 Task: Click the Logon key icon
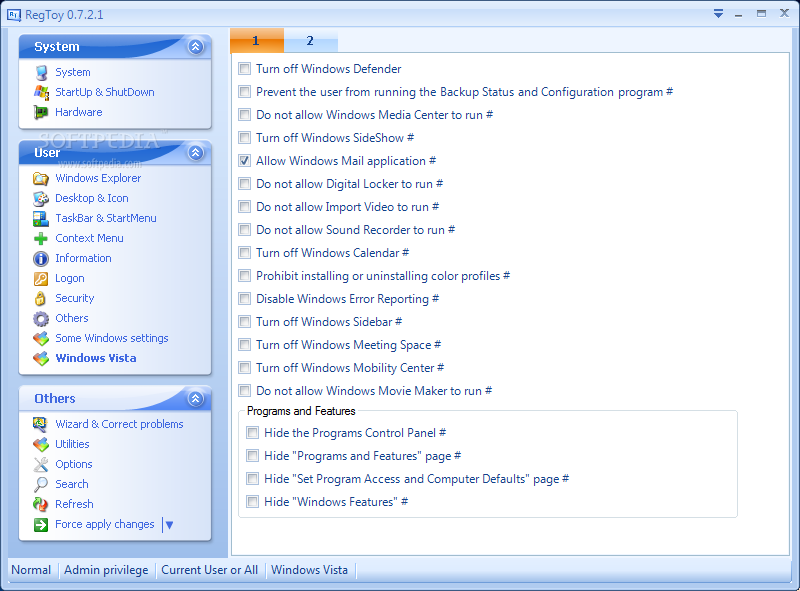click(x=41, y=279)
